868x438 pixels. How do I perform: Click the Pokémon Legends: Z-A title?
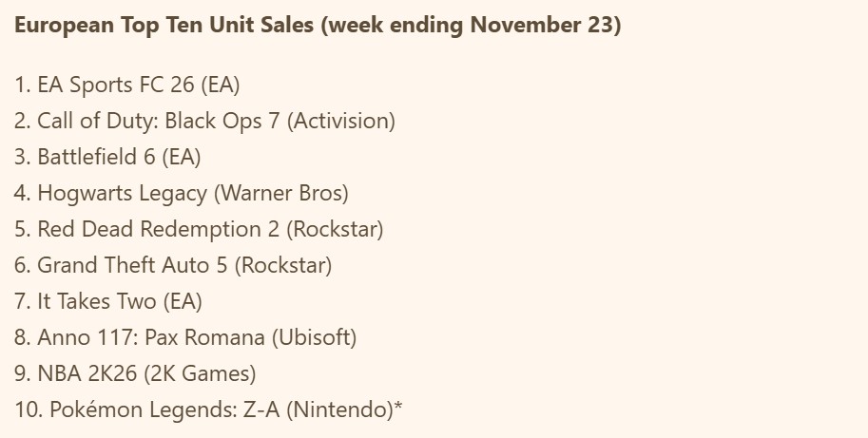(x=164, y=410)
